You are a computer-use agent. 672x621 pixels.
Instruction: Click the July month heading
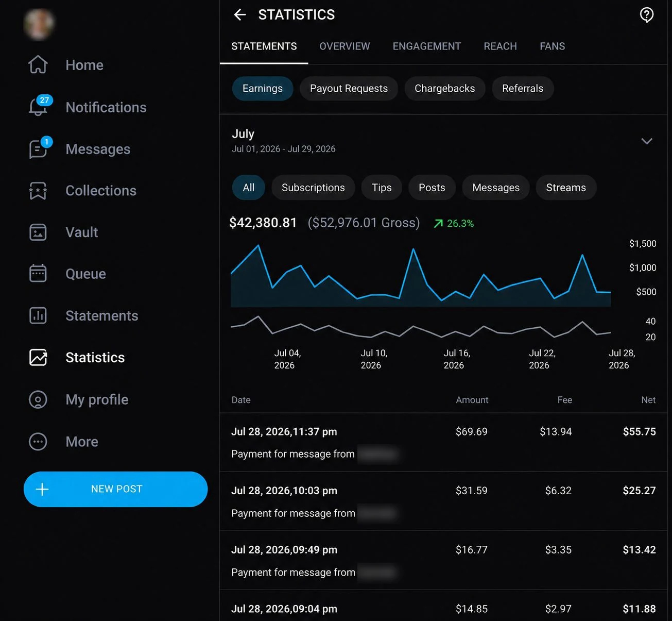pyautogui.click(x=243, y=134)
